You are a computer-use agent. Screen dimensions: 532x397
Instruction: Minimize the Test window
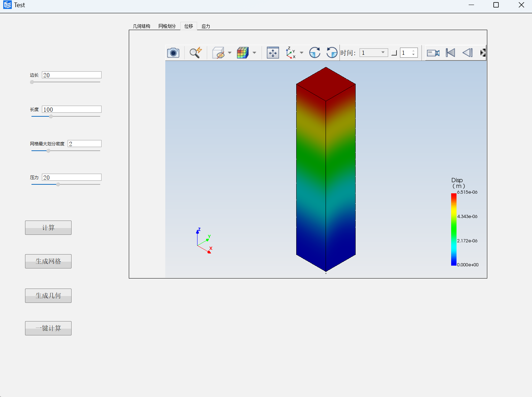pos(471,5)
